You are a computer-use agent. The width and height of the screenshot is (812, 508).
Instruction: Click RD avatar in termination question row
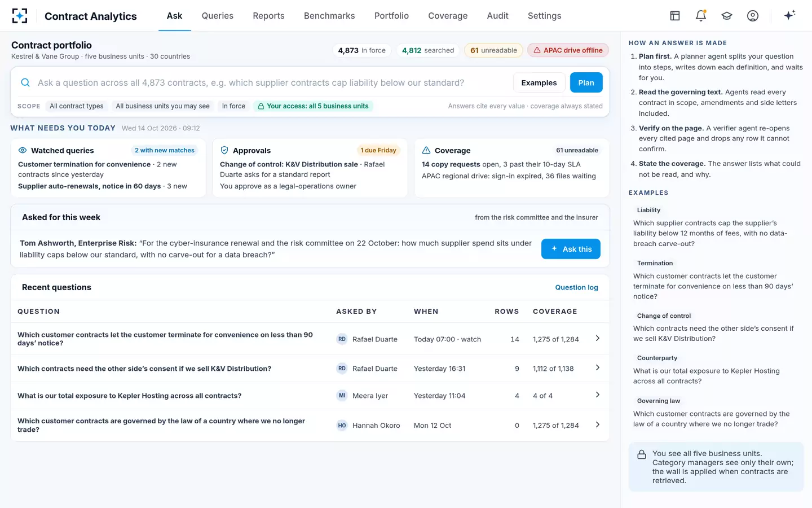pos(342,339)
